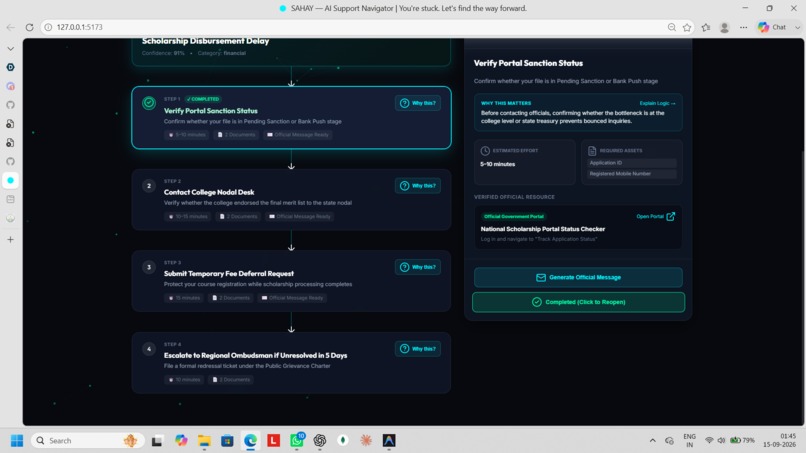Open Why this? for Fee Deferral Request
The image size is (806, 453).
pyautogui.click(x=418, y=267)
